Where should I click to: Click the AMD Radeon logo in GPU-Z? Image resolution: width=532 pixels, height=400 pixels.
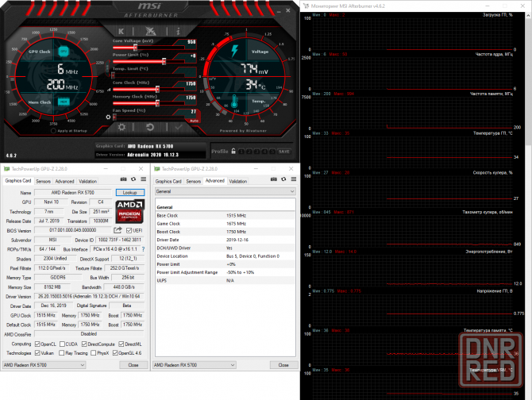click(x=130, y=211)
